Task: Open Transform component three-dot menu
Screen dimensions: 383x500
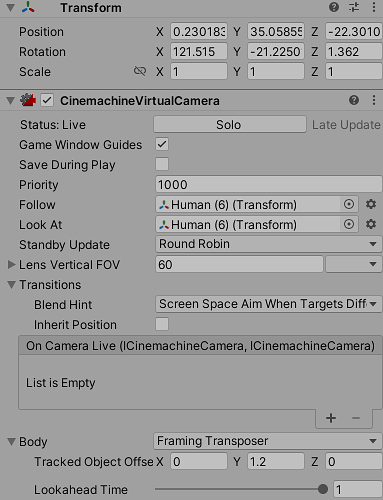Action: [374, 7]
